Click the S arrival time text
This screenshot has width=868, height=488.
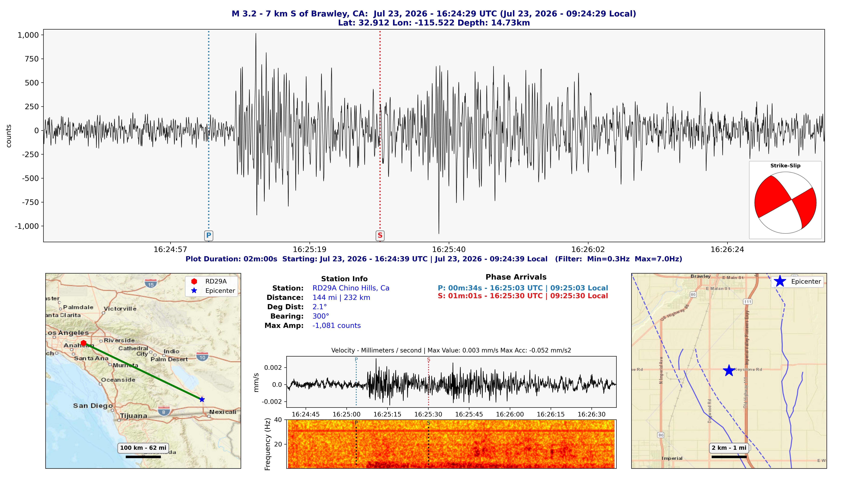click(x=523, y=296)
